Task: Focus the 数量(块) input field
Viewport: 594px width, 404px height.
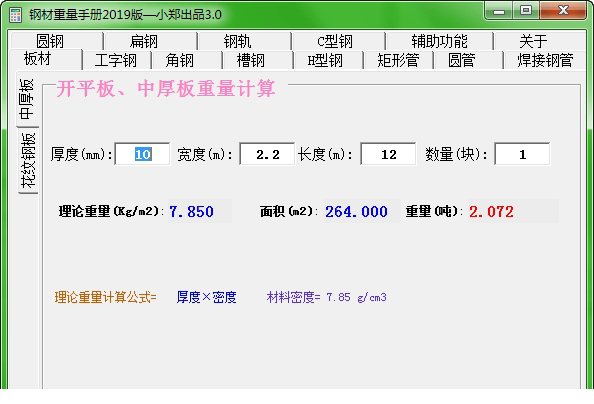Action: click(522, 154)
